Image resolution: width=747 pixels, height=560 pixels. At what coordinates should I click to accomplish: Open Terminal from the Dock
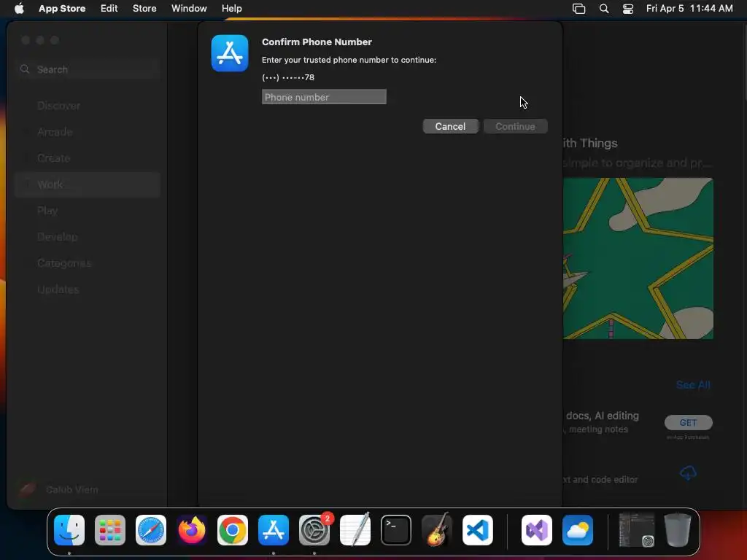[396, 530]
